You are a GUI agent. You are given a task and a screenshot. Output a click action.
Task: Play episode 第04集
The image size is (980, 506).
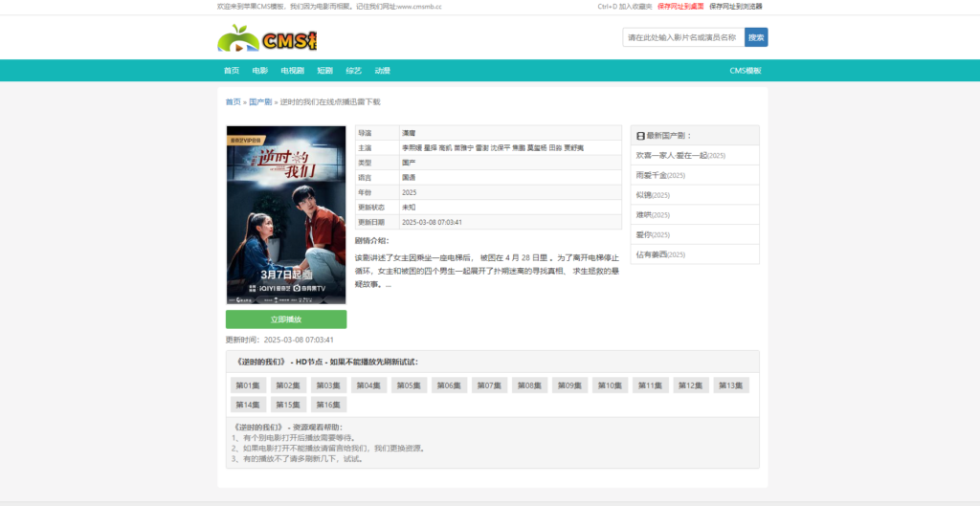pos(368,385)
